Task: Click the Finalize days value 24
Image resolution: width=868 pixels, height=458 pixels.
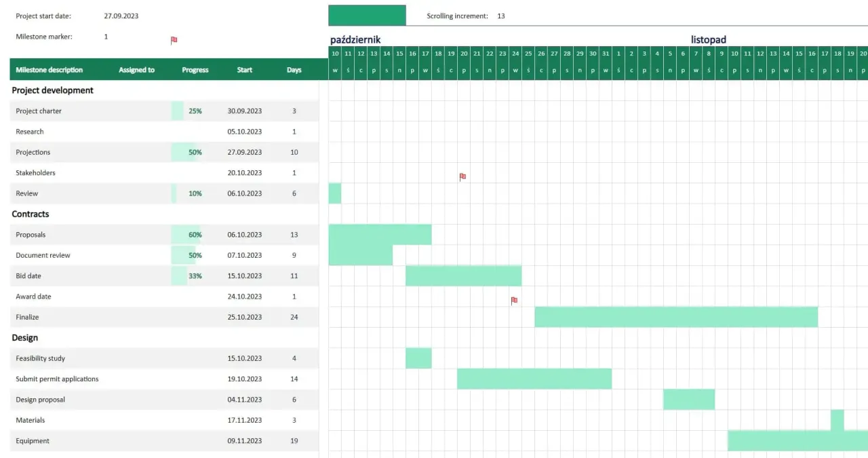Action: point(294,318)
